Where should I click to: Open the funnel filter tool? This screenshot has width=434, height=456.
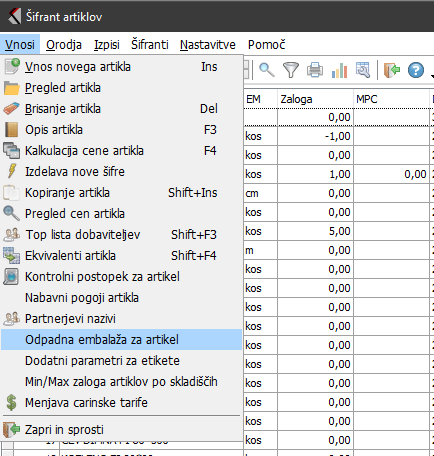pos(291,70)
